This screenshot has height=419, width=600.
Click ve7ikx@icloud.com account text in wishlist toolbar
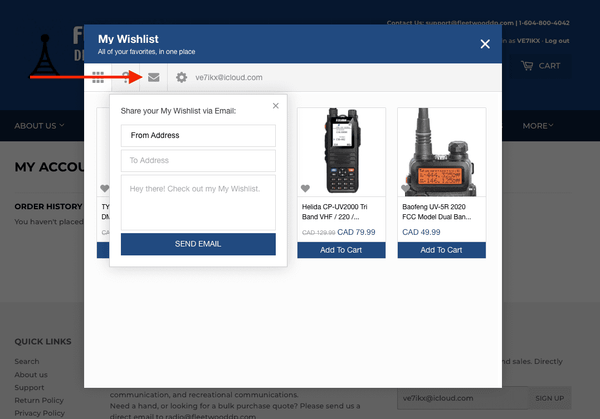229,77
